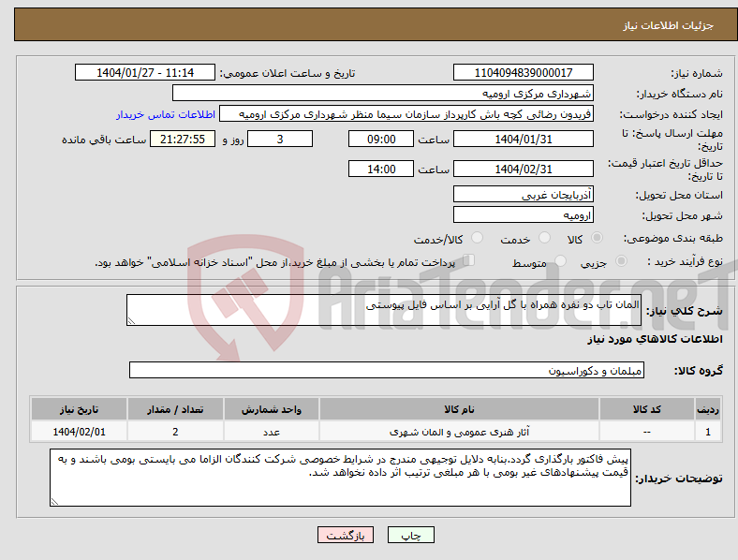Click the نام دستگاه خریدار label
The height and width of the screenshot is (560, 738).
[x=680, y=94]
